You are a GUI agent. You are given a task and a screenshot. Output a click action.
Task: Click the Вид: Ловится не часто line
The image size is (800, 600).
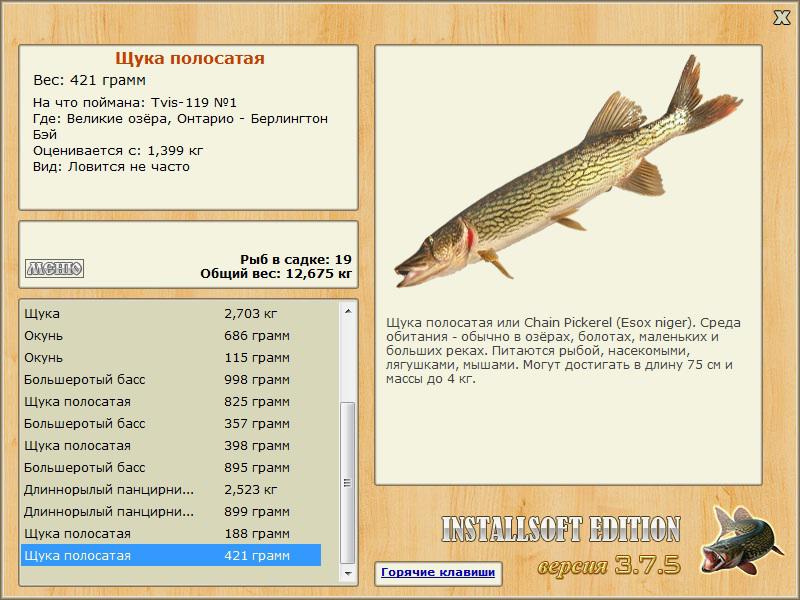point(111,167)
